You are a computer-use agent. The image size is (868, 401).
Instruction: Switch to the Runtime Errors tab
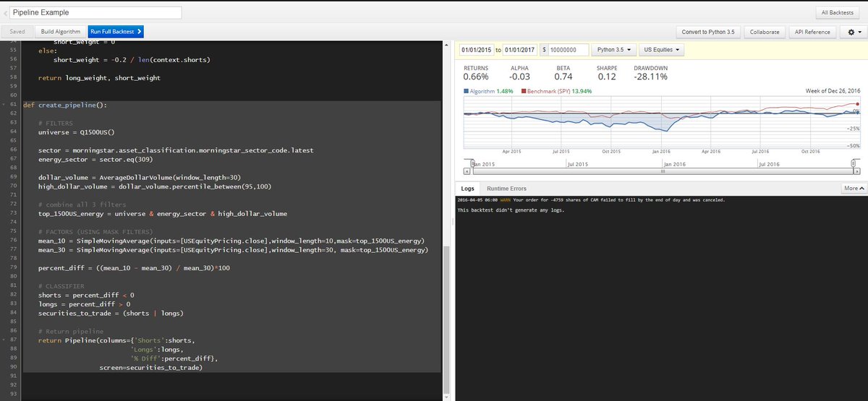point(506,189)
